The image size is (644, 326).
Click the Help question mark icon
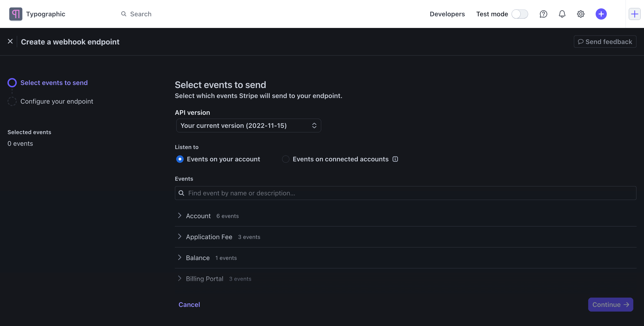[x=543, y=14]
